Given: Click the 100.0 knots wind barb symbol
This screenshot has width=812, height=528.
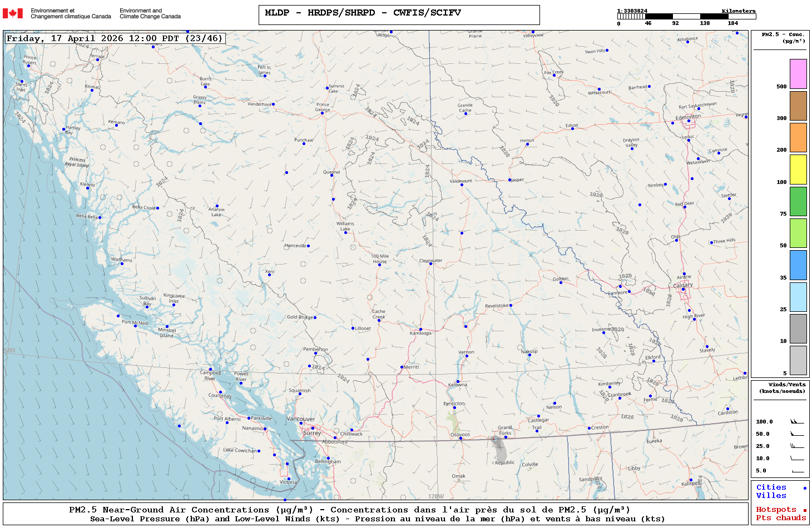Looking at the screenshot, I should [x=797, y=422].
